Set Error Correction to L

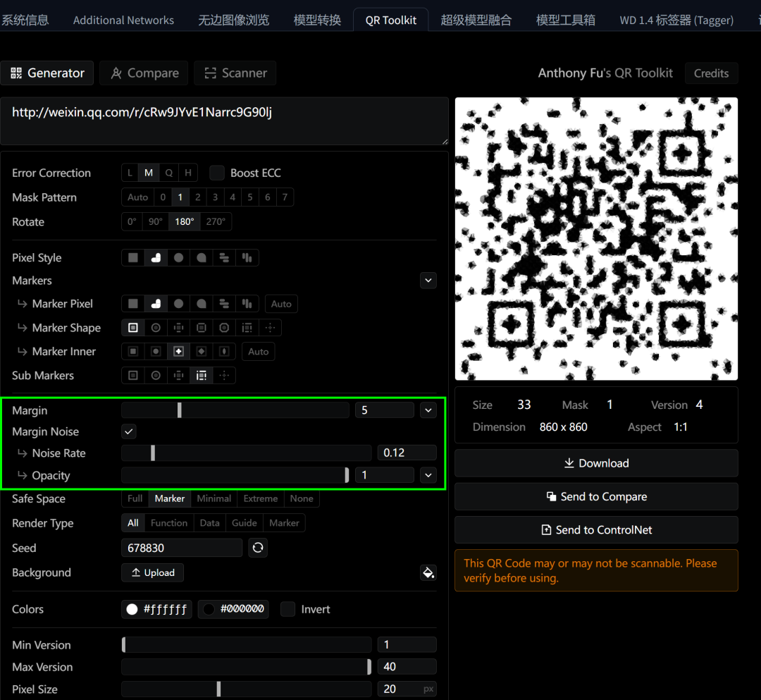pyautogui.click(x=130, y=173)
